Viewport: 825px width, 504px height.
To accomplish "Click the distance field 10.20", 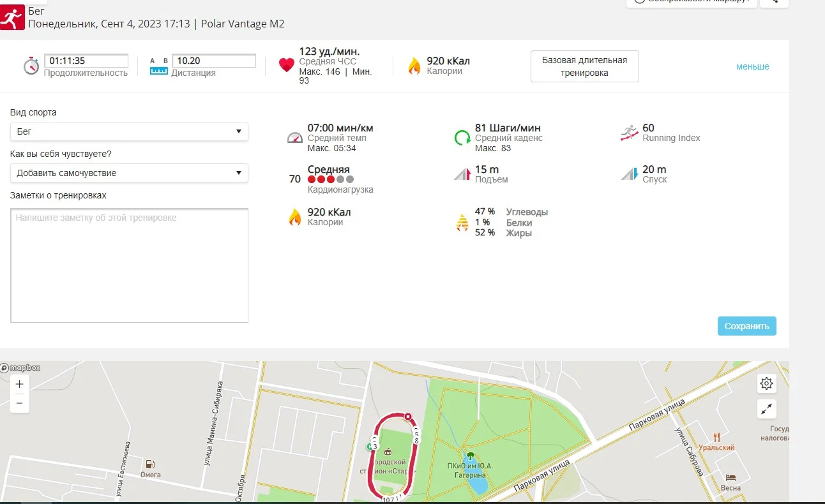I will click(214, 61).
